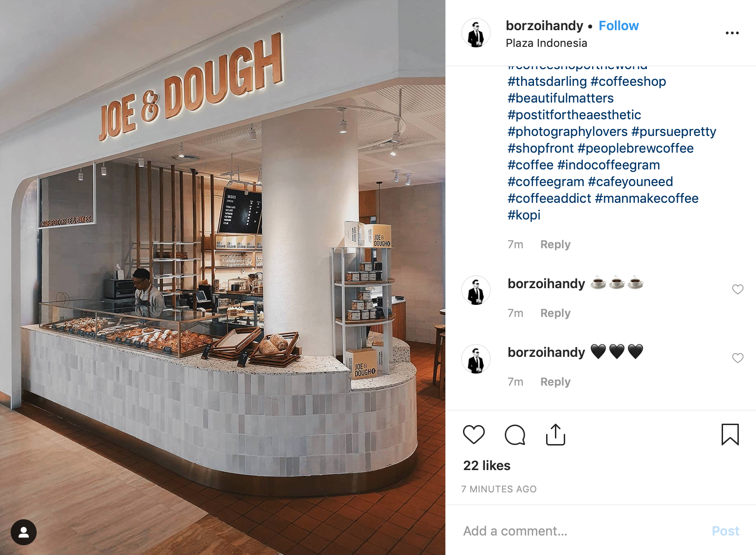Click the avatar beside the coffee cup comment
The width and height of the screenshot is (756, 555).
[476, 290]
